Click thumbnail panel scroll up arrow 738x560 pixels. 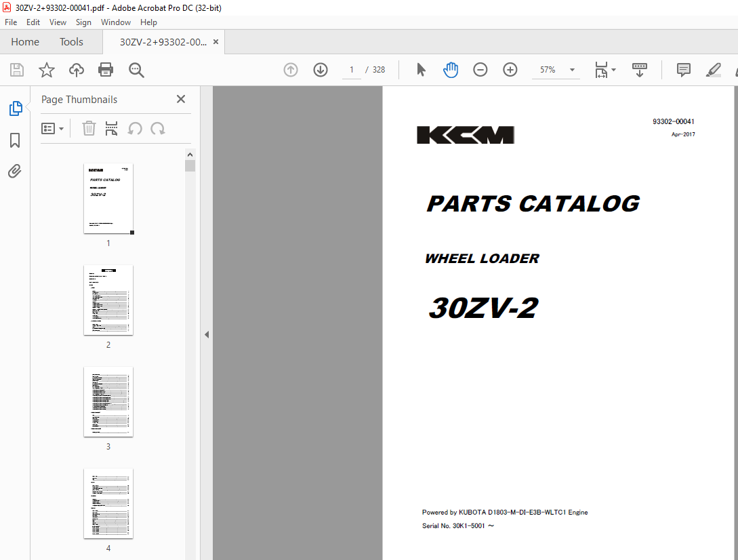point(190,155)
